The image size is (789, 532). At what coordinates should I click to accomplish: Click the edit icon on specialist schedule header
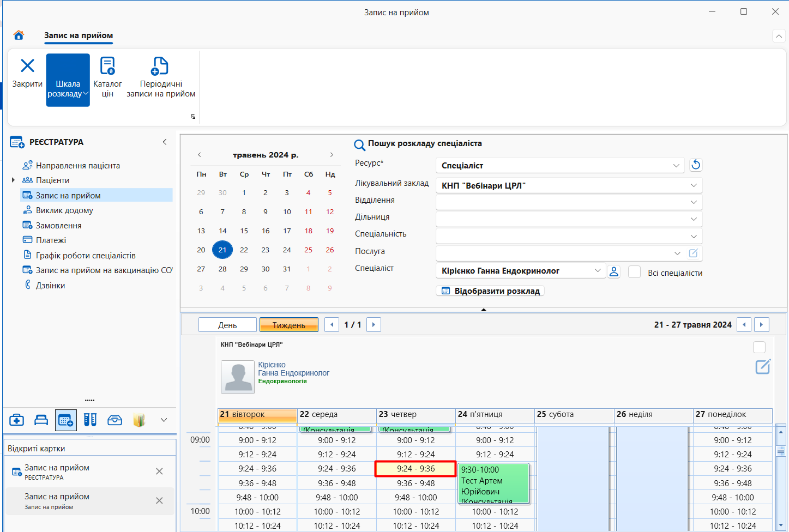763,366
